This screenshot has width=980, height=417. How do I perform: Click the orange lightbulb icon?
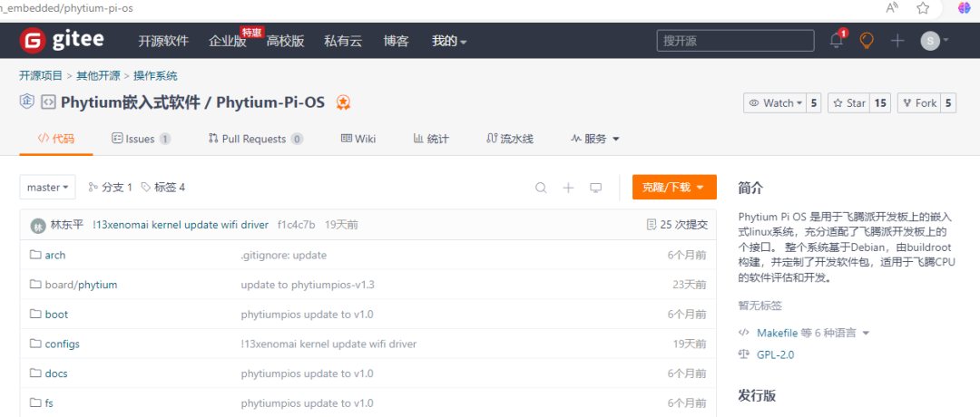click(867, 41)
